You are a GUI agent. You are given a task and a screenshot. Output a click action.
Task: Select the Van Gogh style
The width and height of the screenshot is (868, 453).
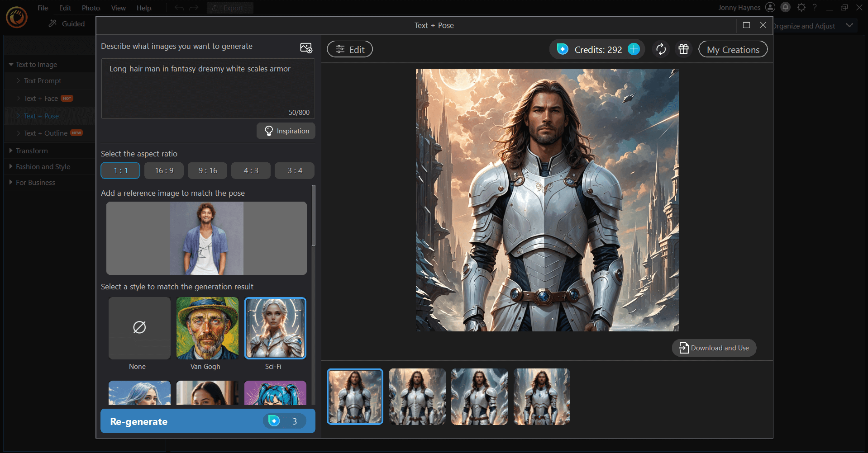click(x=207, y=328)
